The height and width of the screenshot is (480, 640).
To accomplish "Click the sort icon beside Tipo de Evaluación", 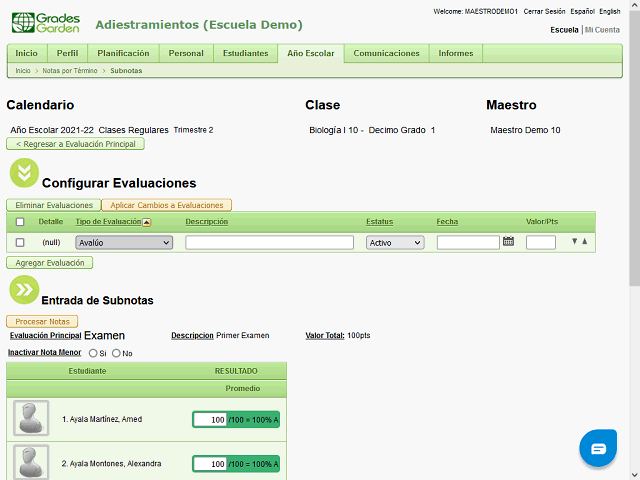I will [x=147, y=222].
